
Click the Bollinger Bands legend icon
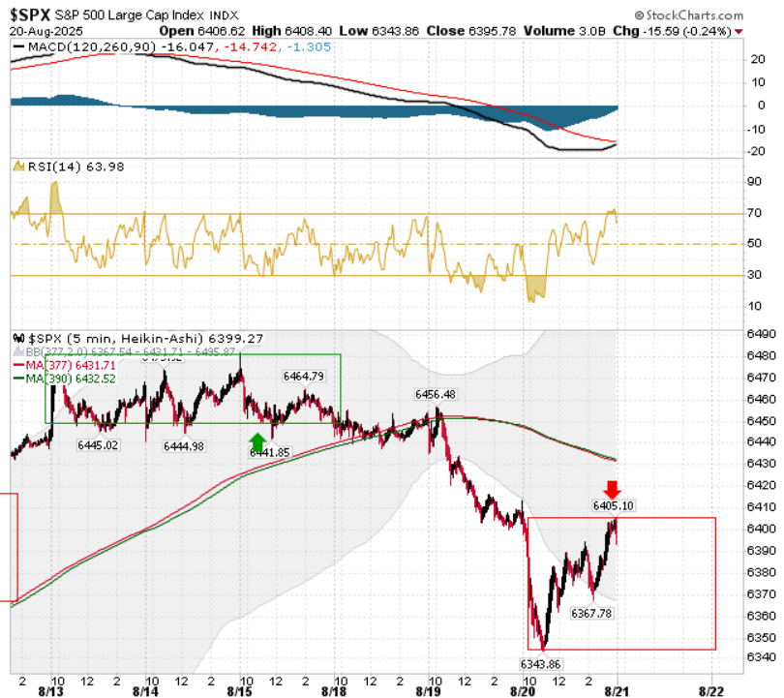[18, 352]
